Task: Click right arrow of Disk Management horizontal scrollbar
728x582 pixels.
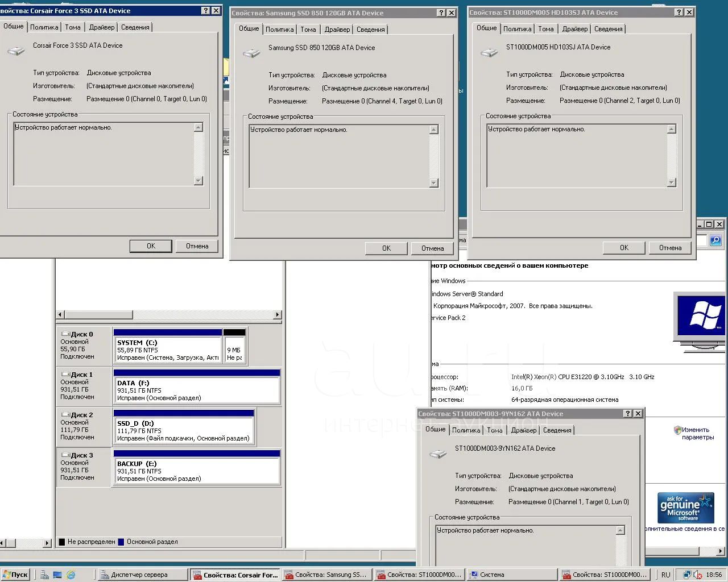Action: click(278, 314)
